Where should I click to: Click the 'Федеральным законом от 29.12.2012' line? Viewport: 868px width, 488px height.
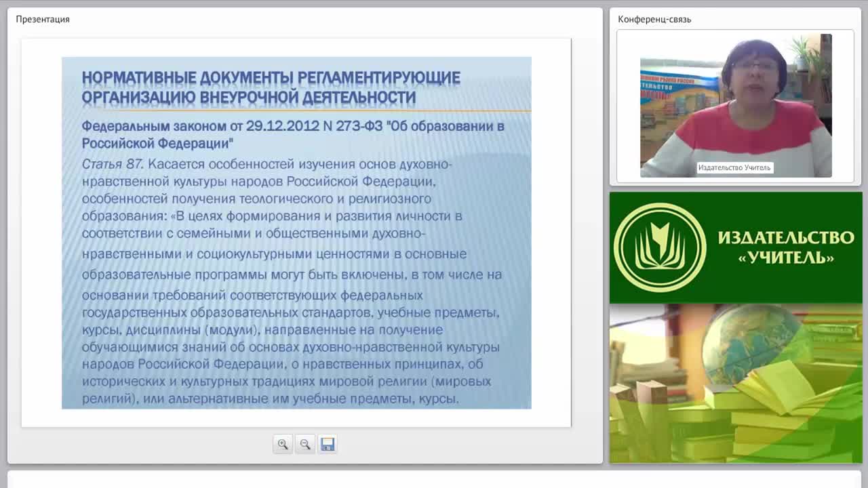pos(292,126)
